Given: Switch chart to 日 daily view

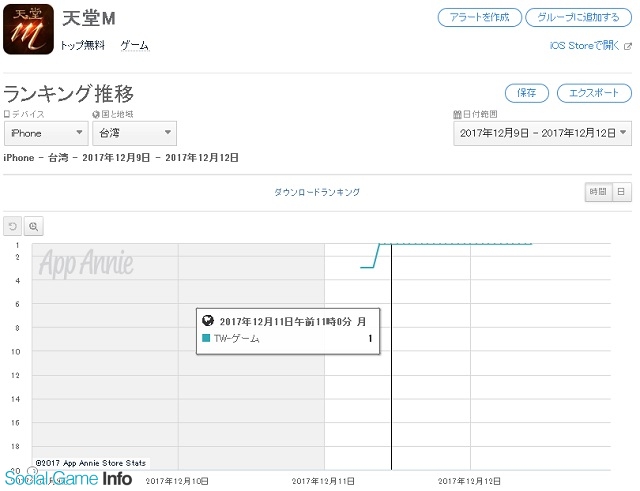Looking at the screenshot, I should click(x=621, y=191).
